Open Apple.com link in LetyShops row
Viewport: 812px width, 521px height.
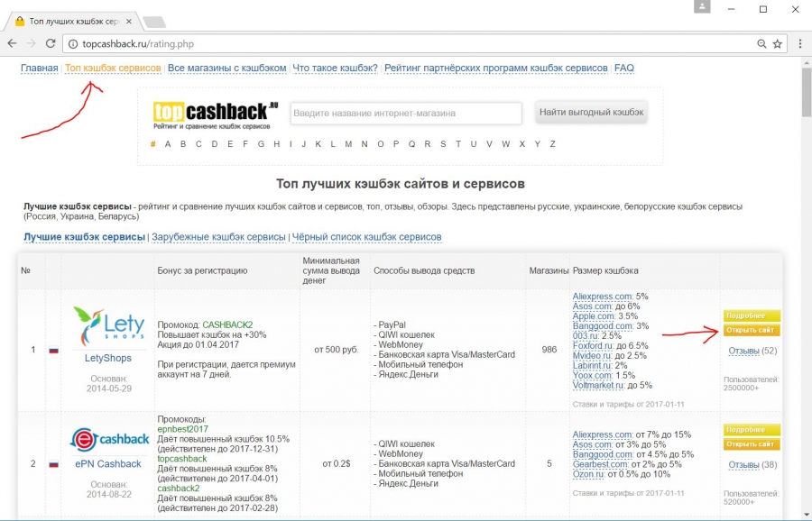(594, 316)
